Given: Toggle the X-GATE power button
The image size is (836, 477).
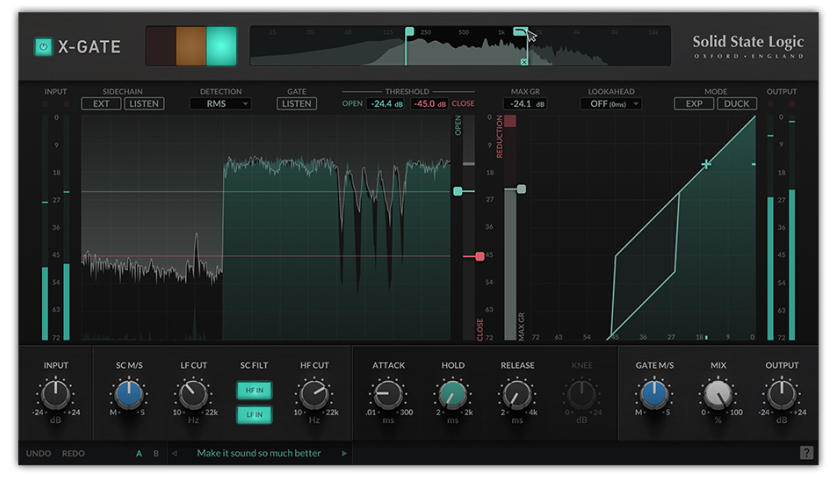Looking at the screenshot, I should 43,47.
